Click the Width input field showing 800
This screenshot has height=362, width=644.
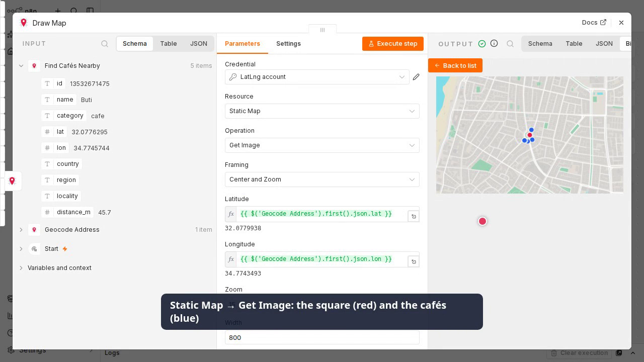point(322,337)
